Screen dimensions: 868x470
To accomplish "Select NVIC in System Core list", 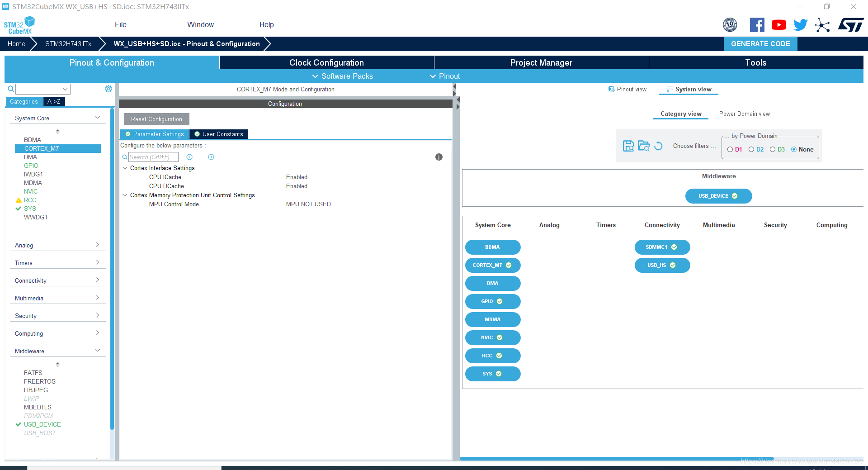I will click(31, 191).
